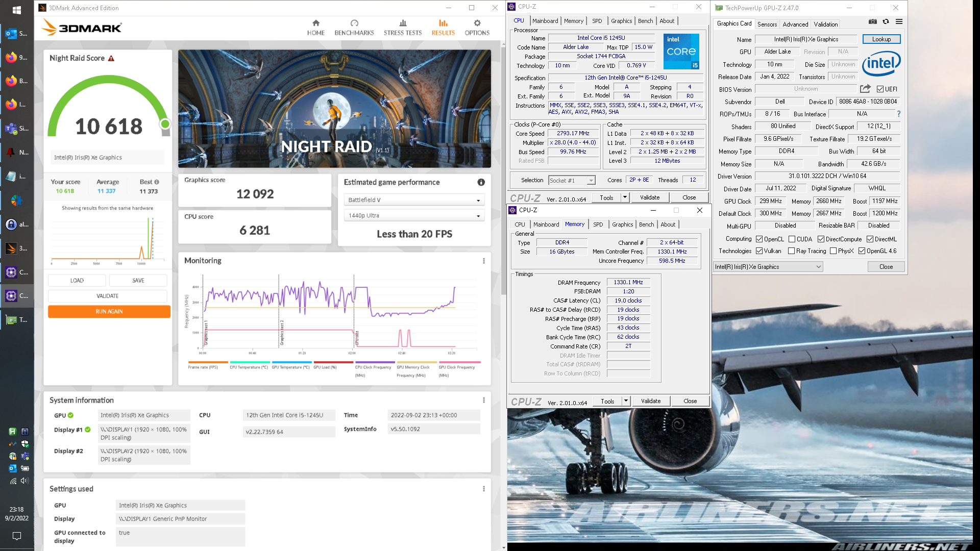
Task: Click Lookup button in GPU-Z
Action: (x=881, y=39)
